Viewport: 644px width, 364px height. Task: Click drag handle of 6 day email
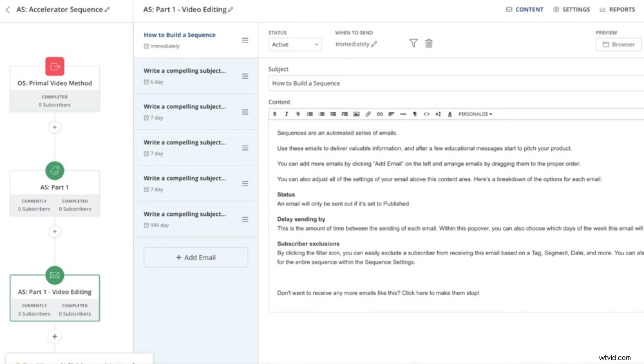click(x=245, y=76)
